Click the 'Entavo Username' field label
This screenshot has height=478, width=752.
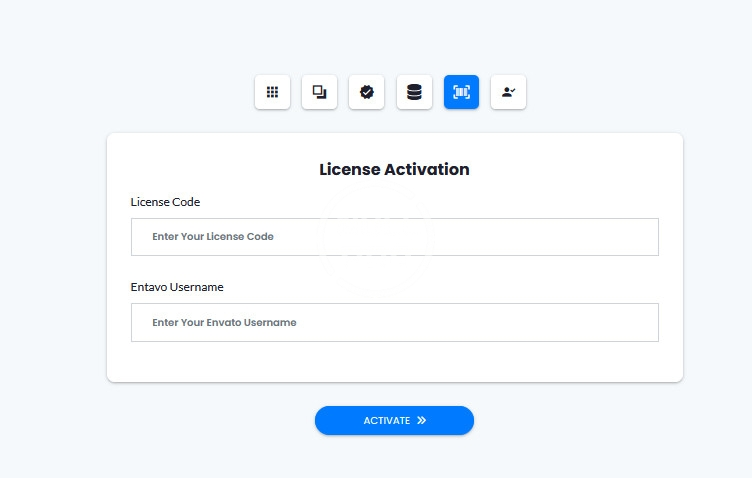pos(177,287)
